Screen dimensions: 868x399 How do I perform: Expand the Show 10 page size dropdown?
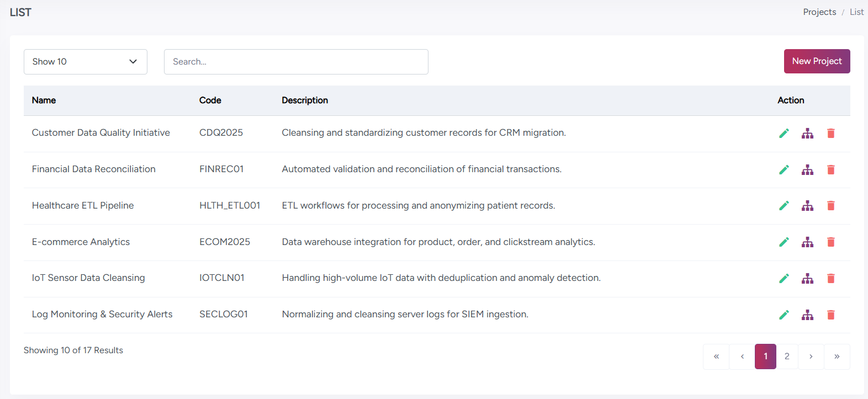pos(86,62)
